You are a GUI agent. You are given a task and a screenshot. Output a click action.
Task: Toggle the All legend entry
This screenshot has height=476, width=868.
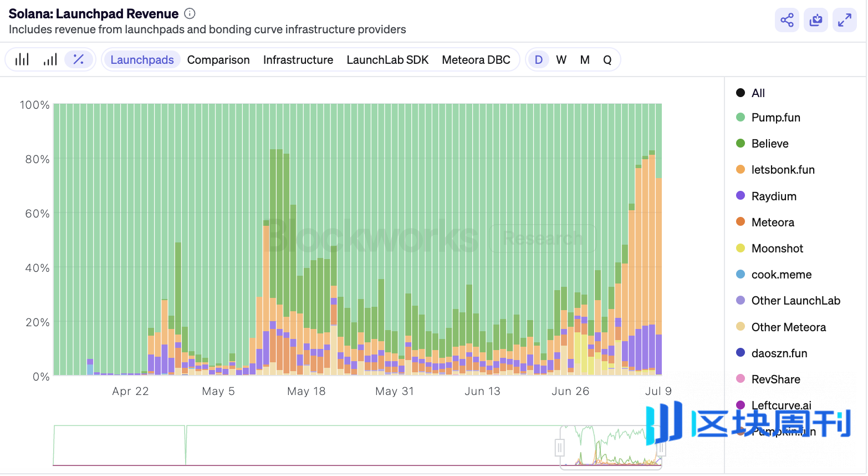[750, 93]
